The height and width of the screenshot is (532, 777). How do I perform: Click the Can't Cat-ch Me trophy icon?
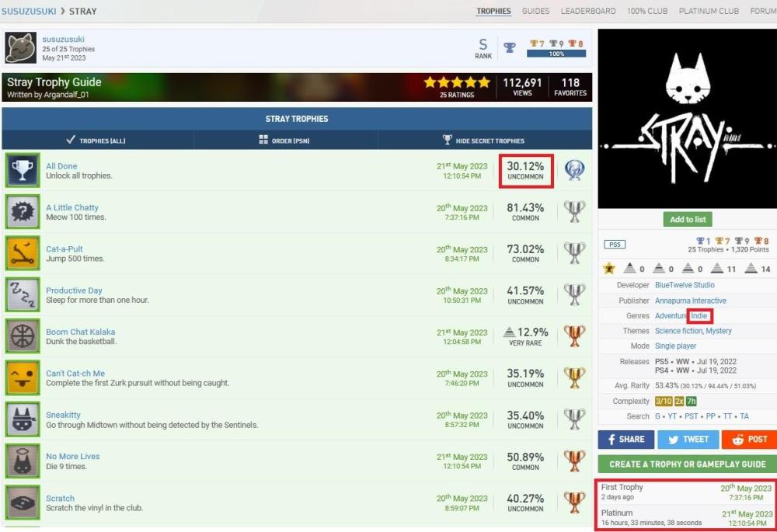point(23,377)
